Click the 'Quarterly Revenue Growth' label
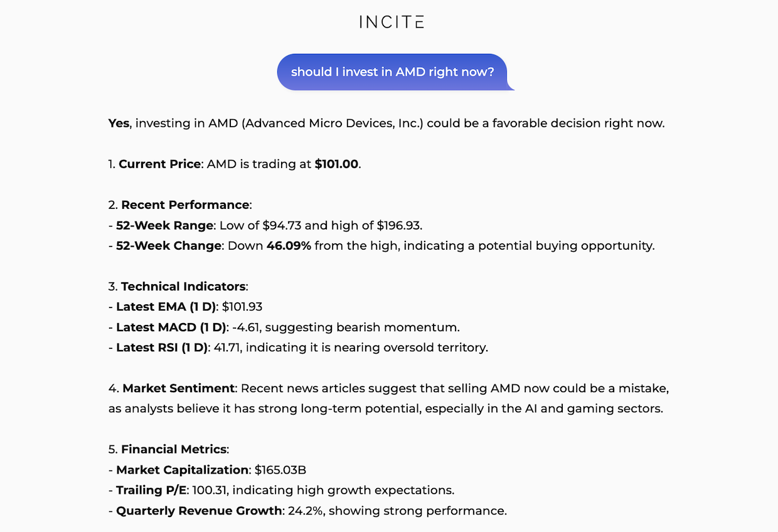Image resolution: width=778 pixels, height=532 pixels. [199, 511]
